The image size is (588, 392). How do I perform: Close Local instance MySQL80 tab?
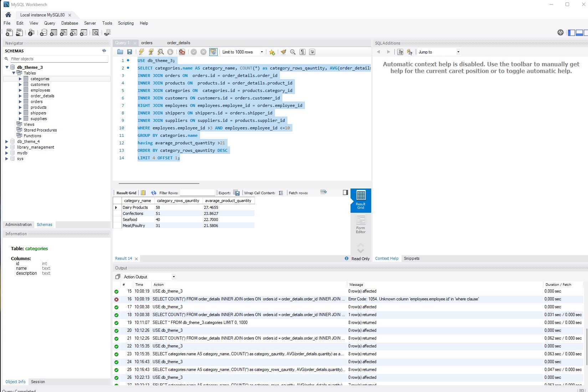tap(70, 15)
